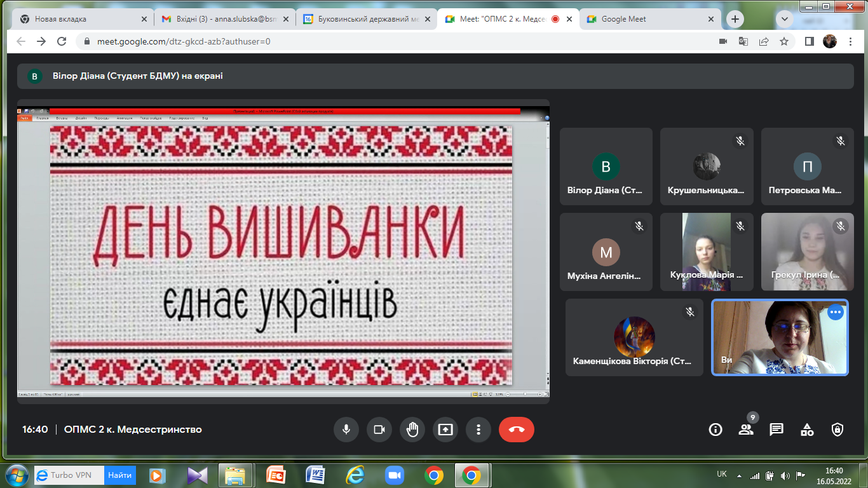The image size is (868, 488).
Task: Switch to the Google Meet tab
Action: 649,19
